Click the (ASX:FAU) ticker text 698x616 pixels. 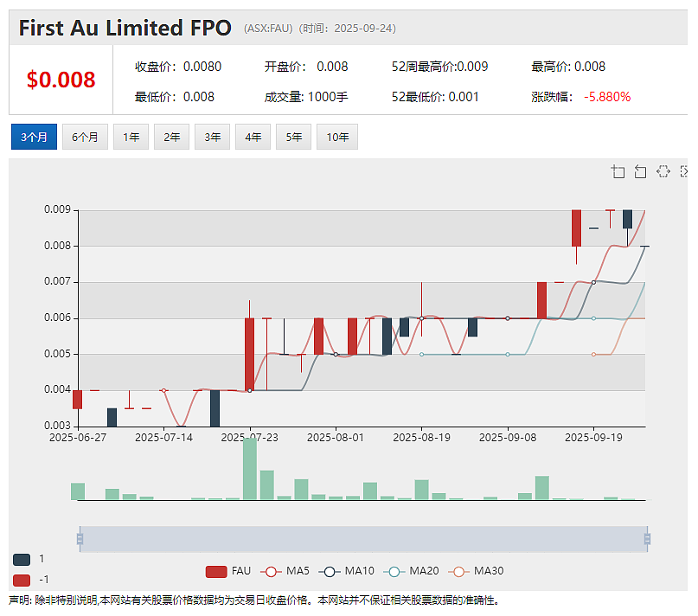268,29
